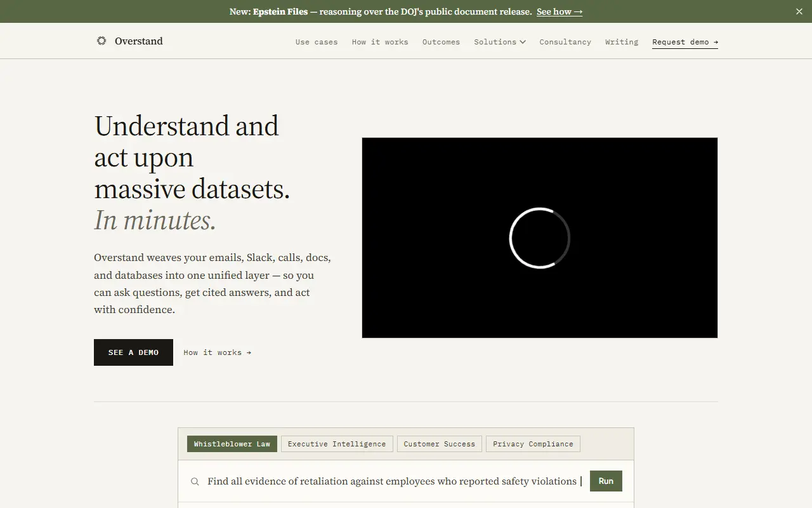The height and width of the screenshot is (508, 812).
Task: Go to How it works in navigation bar
Action: 380,42
